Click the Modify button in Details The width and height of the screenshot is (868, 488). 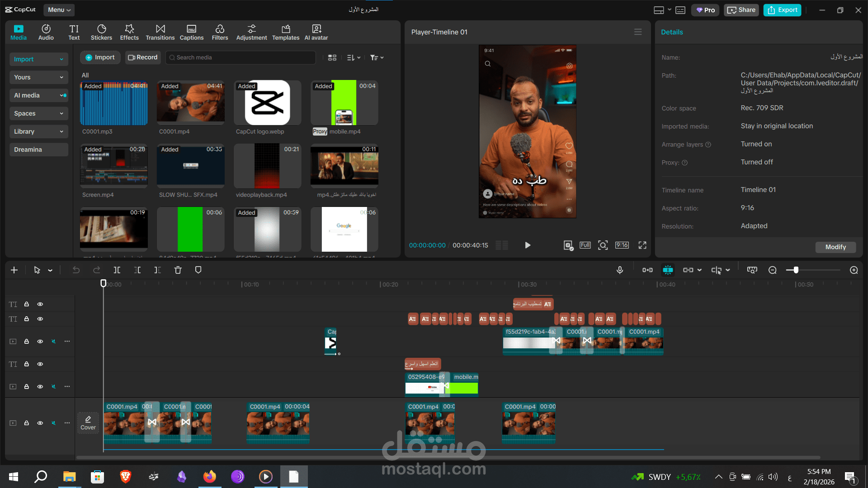pyautogui.click(x=835, y=247)
